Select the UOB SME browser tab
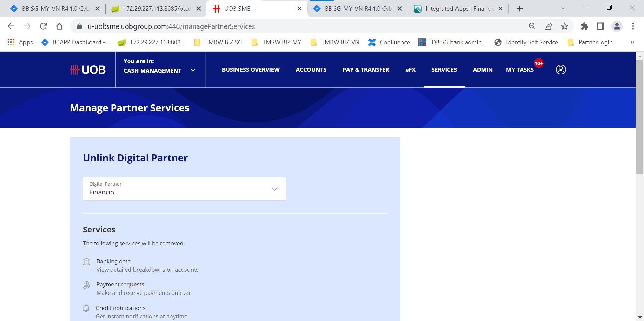Viewport: 644px width, 321px height. [237, 8]
